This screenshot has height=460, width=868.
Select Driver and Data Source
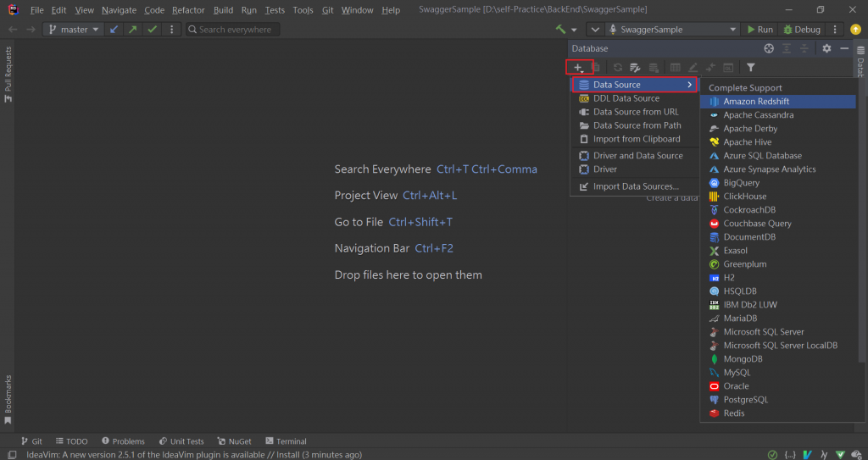point(635,156)
